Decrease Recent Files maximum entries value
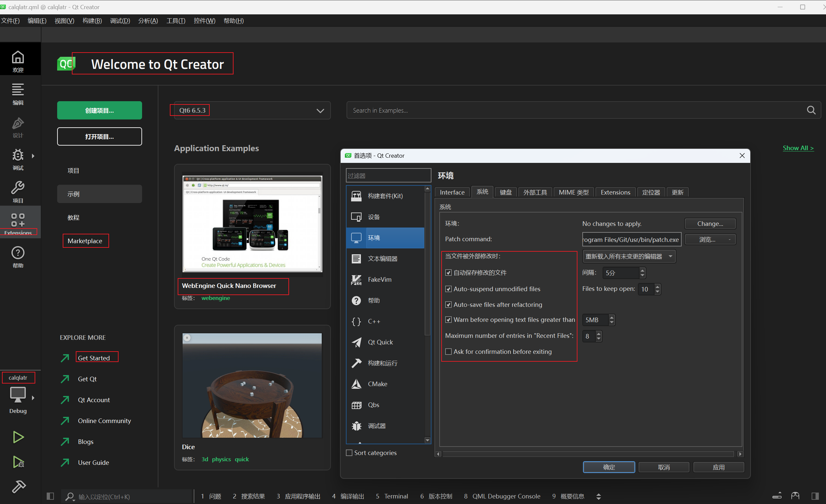The image size is (826, 504). [599, 339]
